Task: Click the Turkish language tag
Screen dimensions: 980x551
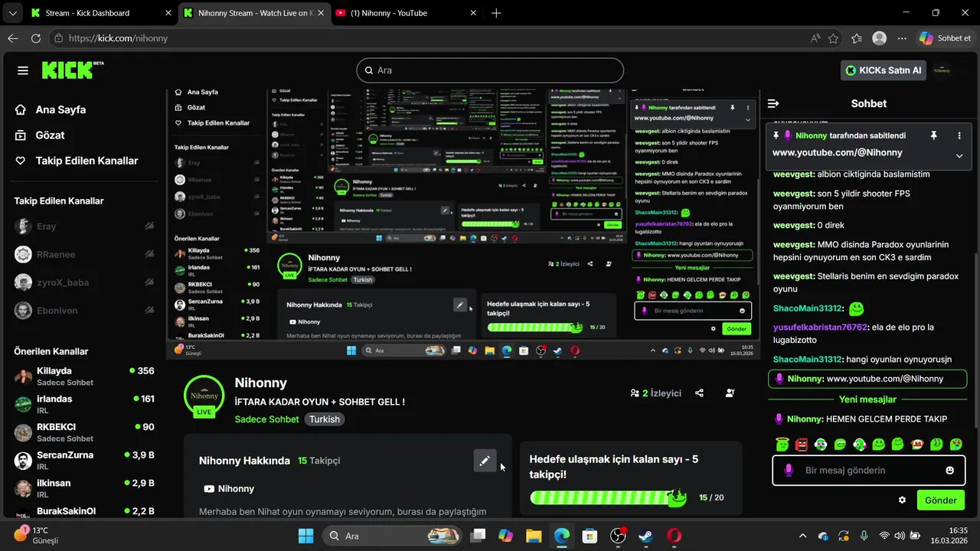Action: [x=325, y=419]
